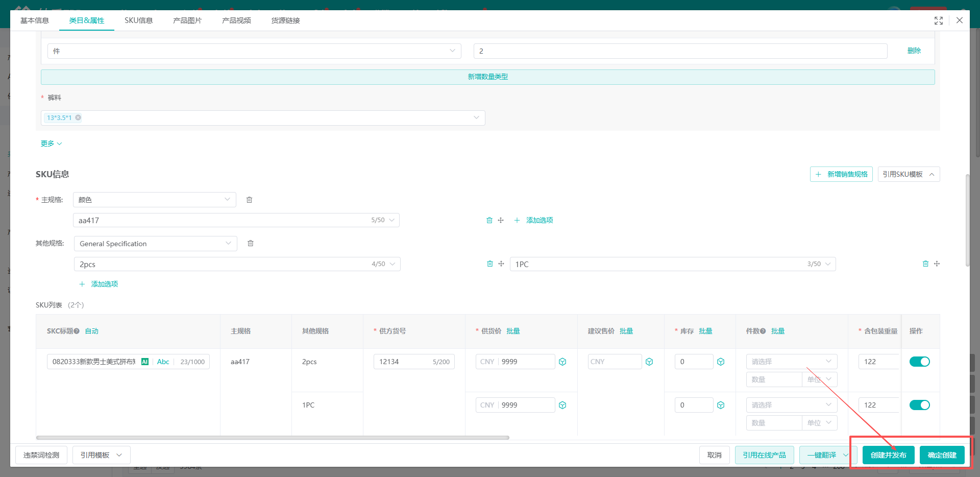Click the move handle for aa417 option
980x477 pixels.
pos(501,220)
